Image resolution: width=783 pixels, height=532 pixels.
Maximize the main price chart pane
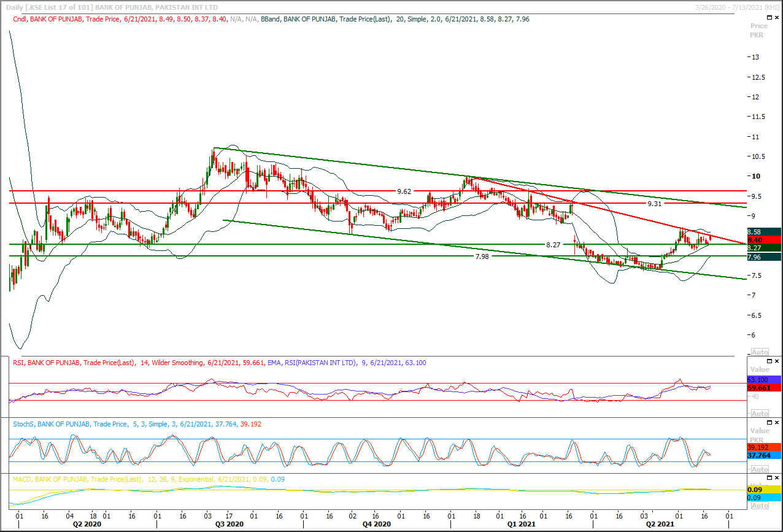tap(768, 18)
